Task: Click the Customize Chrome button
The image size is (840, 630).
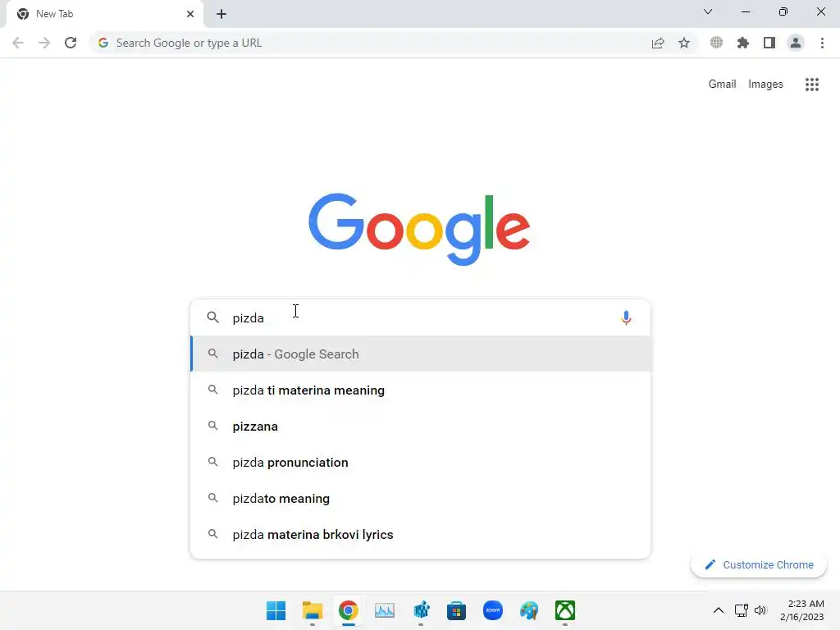Action: click(759, 564)
